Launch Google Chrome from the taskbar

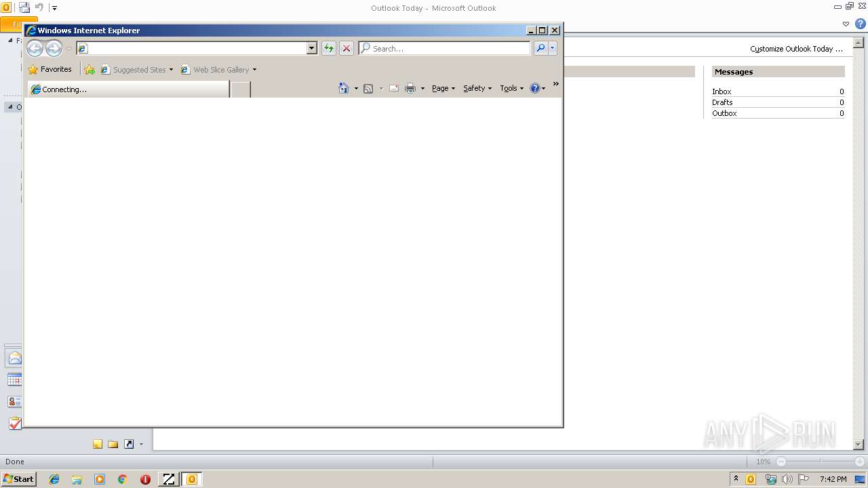[x=122, y=479]
